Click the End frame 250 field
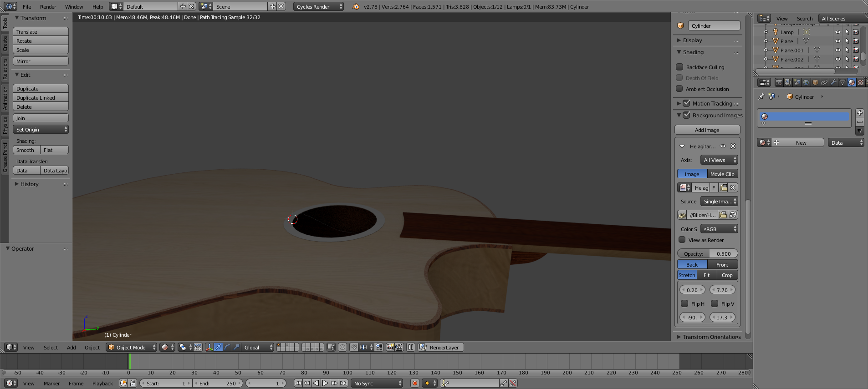This screenshot has width=868, height=389. click(217, 383)
